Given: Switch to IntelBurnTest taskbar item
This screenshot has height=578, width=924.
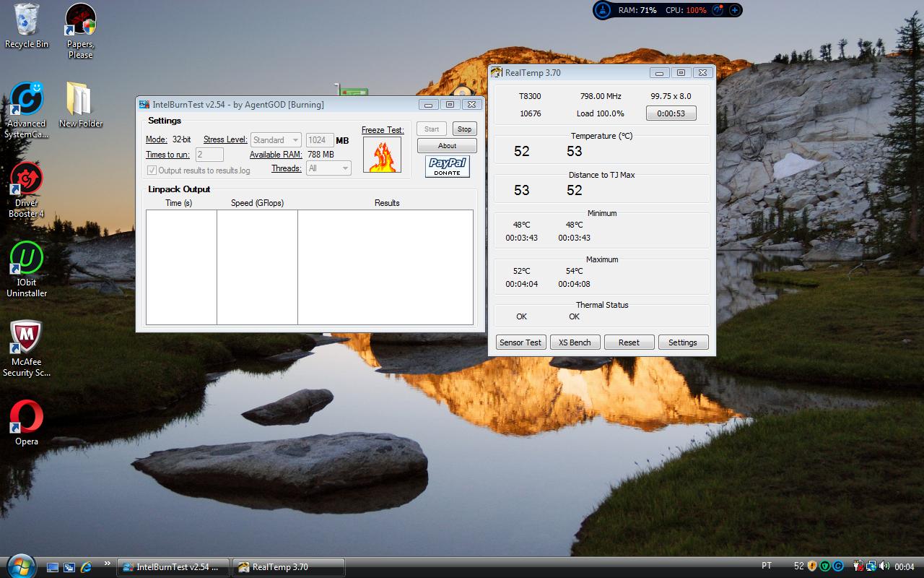Looking at the screenshot, I should point(173,567).
